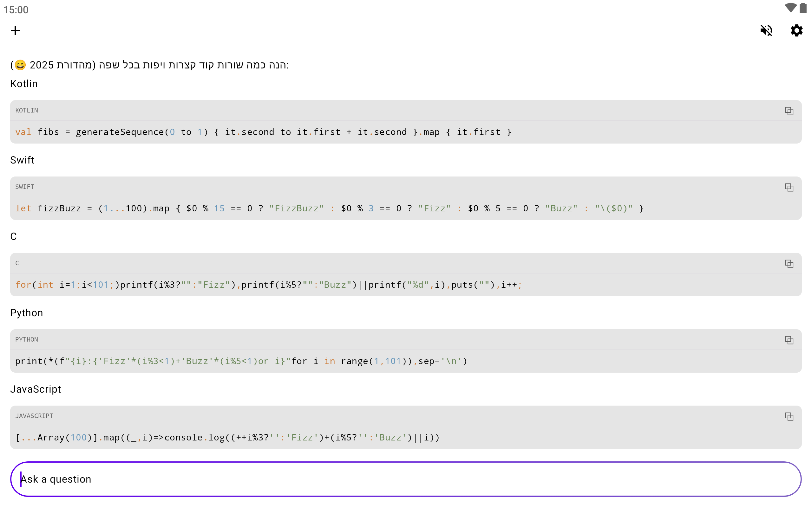Click the Swift fizzBuzz code line

click(329, 209)
